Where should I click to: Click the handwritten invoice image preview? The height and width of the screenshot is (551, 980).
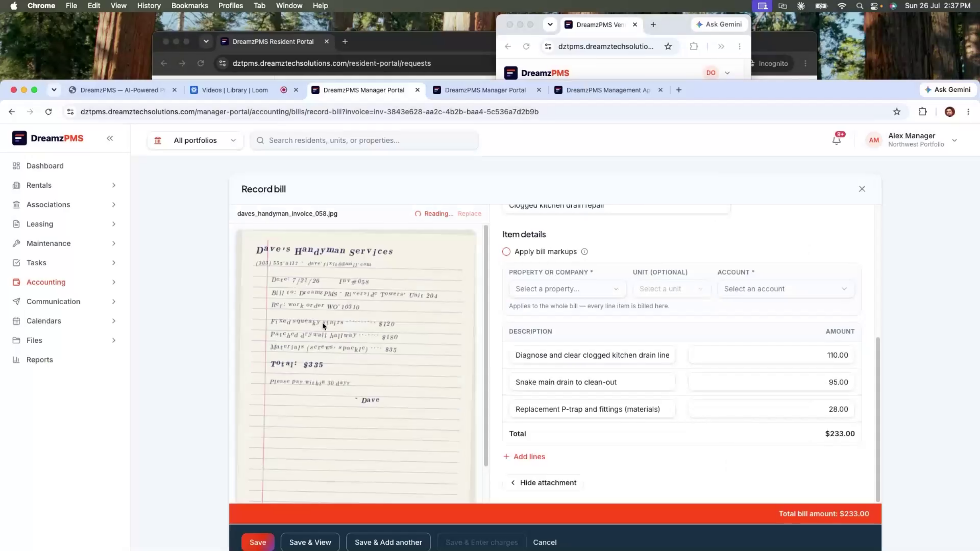coord(356,366)
